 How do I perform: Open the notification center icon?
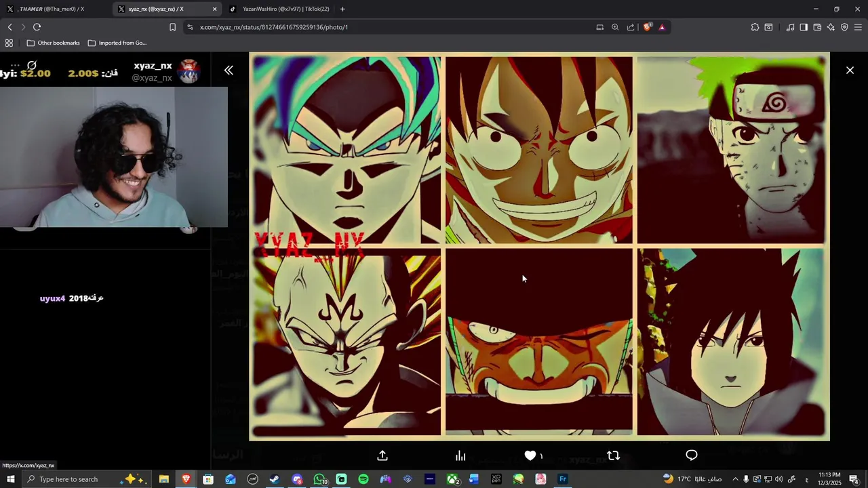(854, 479)
